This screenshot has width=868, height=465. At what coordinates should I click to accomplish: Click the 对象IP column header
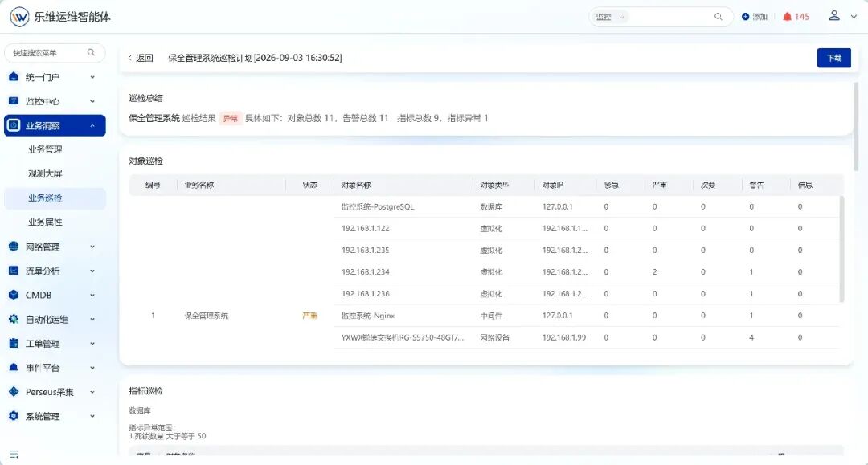552,185
